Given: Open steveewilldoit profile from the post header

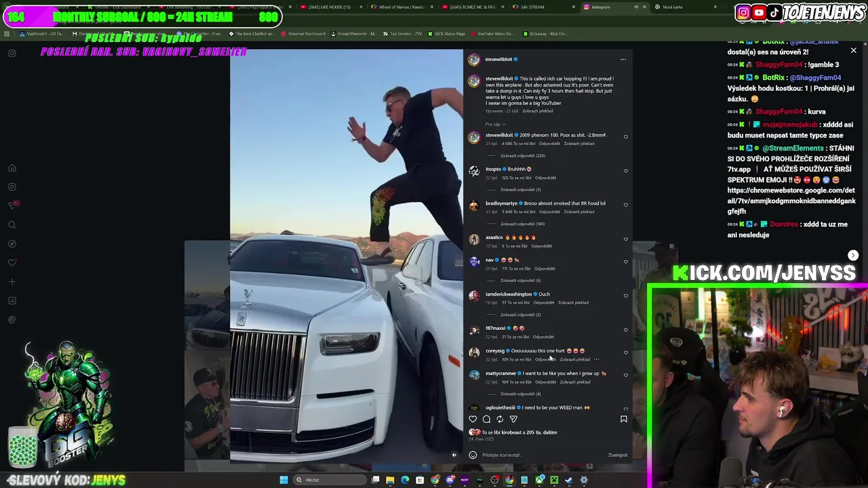Looking at the screenshot, I should coord(498,59).
